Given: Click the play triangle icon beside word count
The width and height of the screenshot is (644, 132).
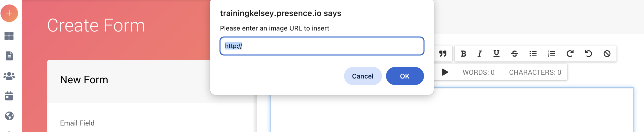Looking at the screenshot, I should click(445, 72).
